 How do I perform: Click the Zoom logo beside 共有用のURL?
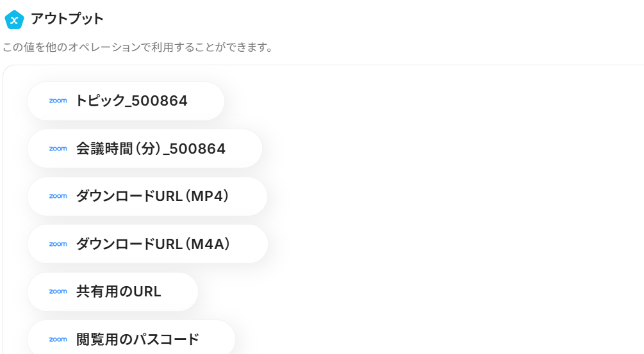coord(58,291)
